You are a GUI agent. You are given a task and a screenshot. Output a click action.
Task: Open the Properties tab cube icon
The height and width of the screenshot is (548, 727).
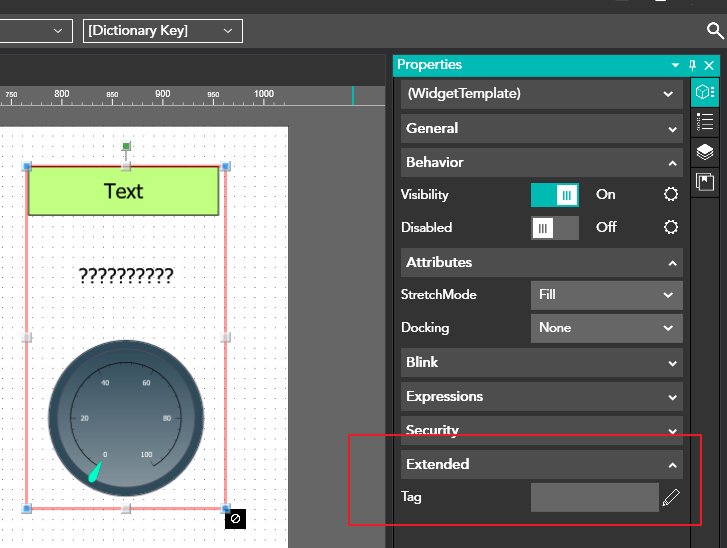click(705, 93)
